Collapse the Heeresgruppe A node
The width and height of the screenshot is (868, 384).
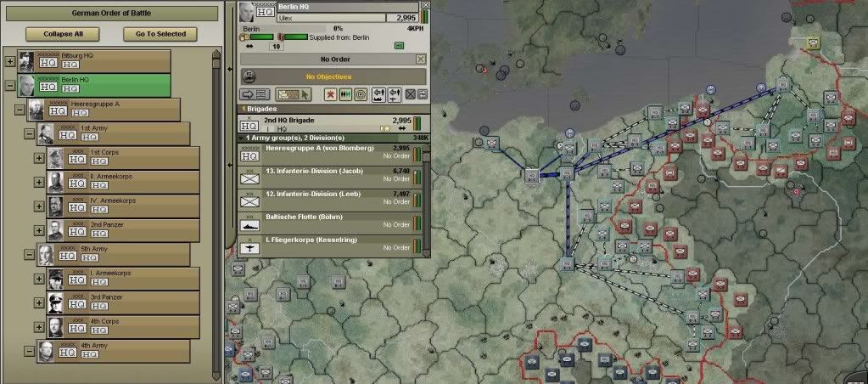pyautogui.click(x=20, y=110)
